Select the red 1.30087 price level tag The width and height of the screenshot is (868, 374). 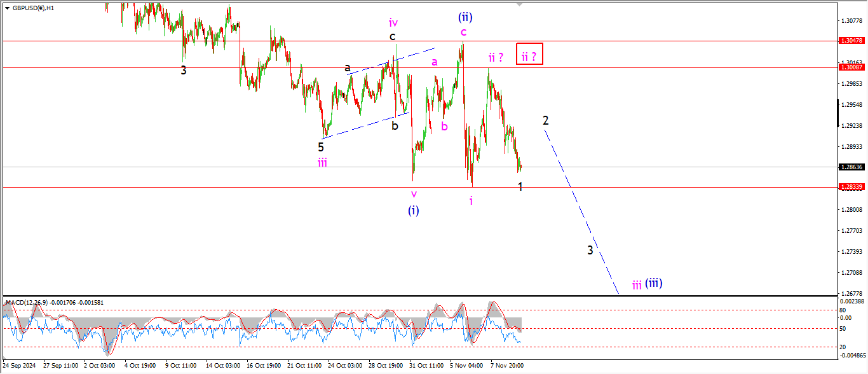pos(850,67)
